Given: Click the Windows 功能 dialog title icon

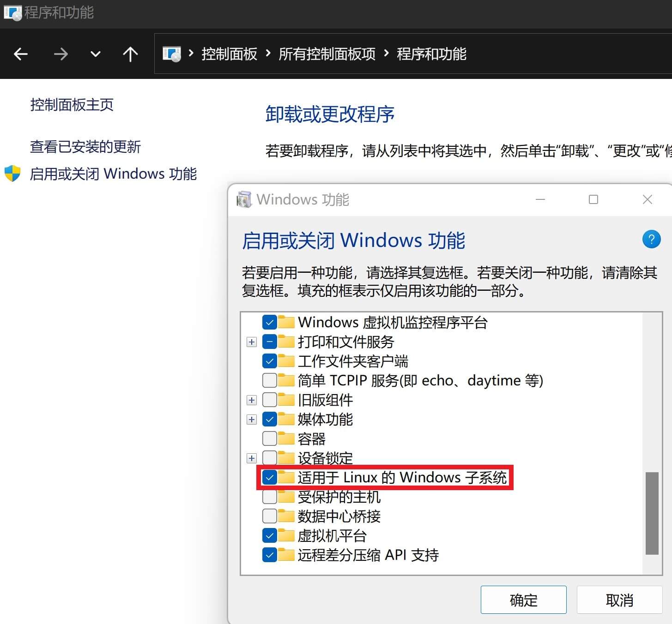Looking at the screenshot, I should click(x=244, y=199).
